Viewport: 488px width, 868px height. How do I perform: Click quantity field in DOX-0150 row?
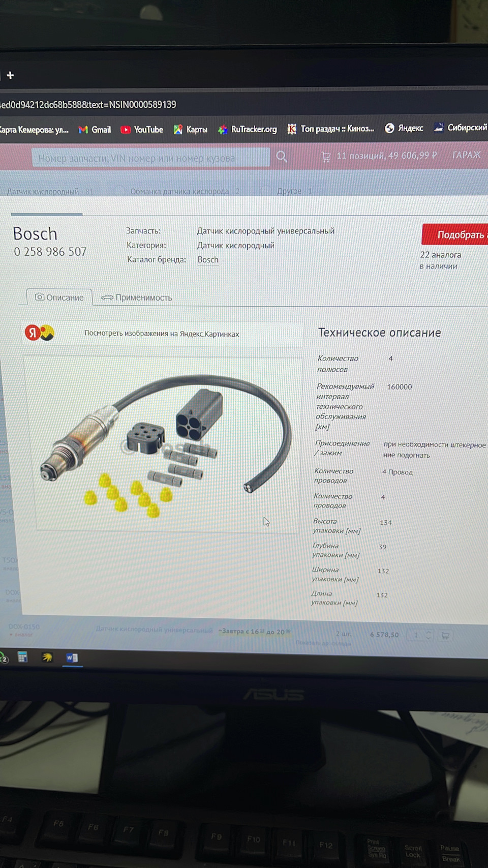pyautogui.click(x=415, y=635)
